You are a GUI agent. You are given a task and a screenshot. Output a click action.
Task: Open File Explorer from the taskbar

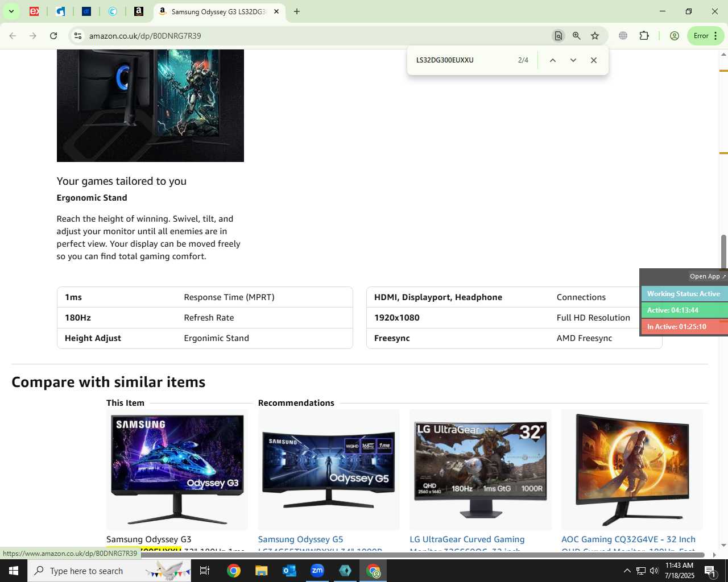click(x=262, y=571)
